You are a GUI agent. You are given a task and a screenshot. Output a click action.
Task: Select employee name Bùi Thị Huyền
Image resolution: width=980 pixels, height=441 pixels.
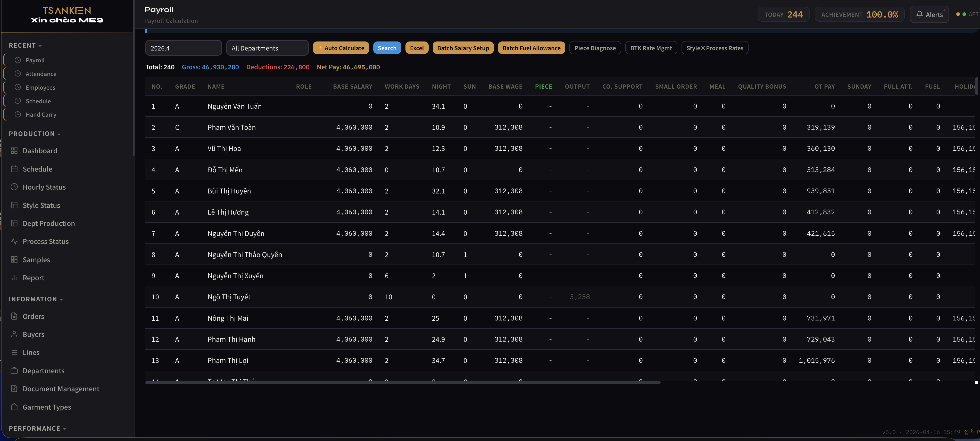(x=229, y=191)
